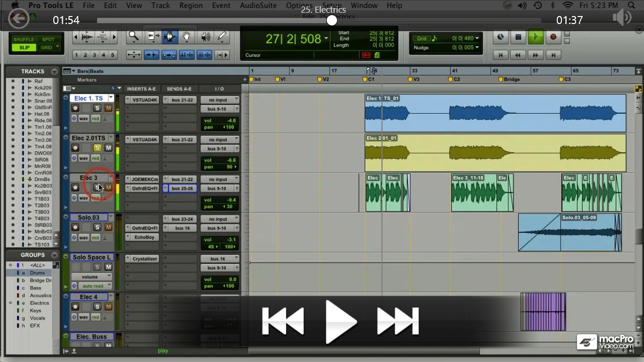644x362 pixels.
Task: Unsolo the Elec 2.01TS track
Action: (97, 148)
